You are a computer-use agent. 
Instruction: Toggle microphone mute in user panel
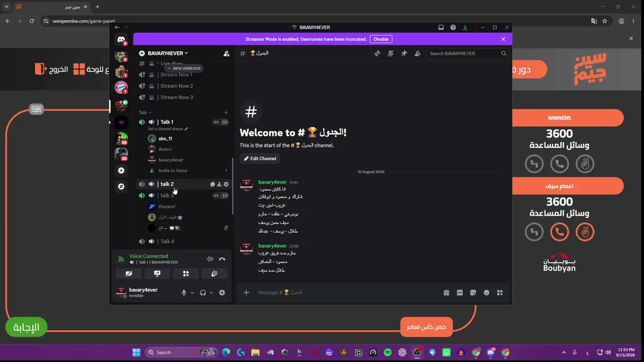pos(184,293)
